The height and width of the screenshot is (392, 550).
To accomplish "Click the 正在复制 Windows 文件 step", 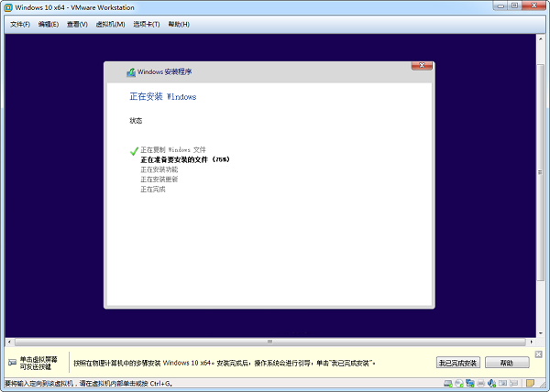I will (x=173, y=150).
